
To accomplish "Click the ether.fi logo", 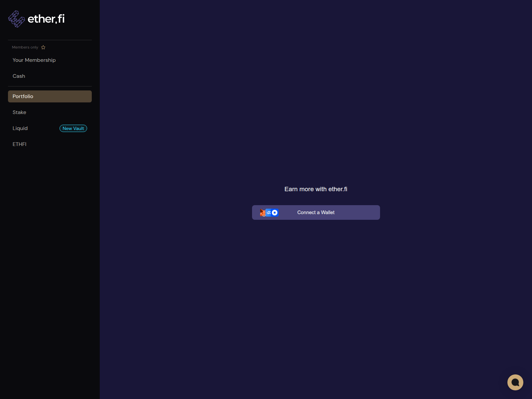I will point(36,19).
